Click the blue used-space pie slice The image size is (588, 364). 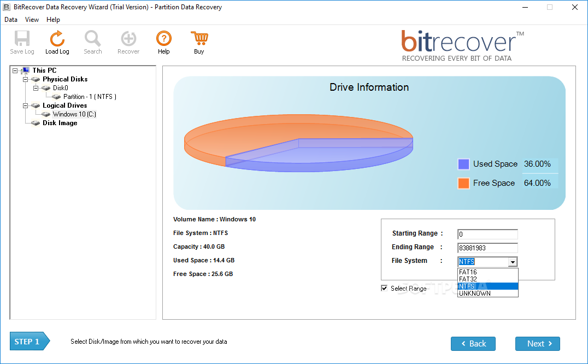click(x=319, y=154)
